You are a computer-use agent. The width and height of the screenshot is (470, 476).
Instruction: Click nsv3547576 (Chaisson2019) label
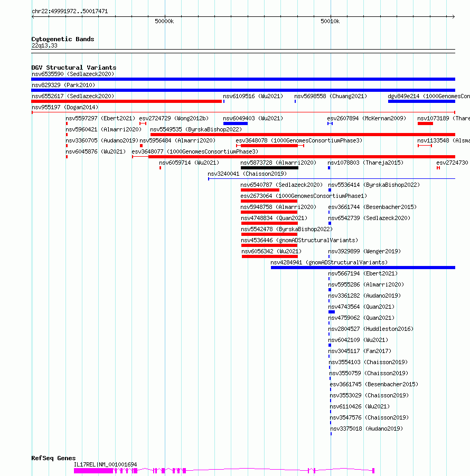(x=370, y=418)
